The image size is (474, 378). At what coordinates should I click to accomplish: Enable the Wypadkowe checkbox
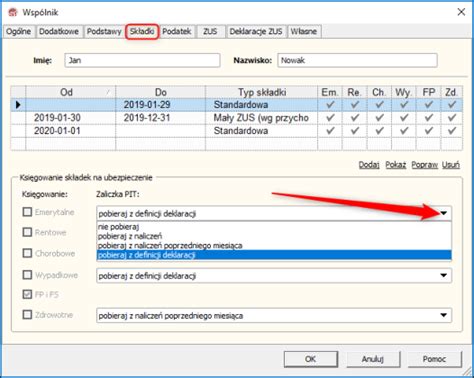[27, 275]
